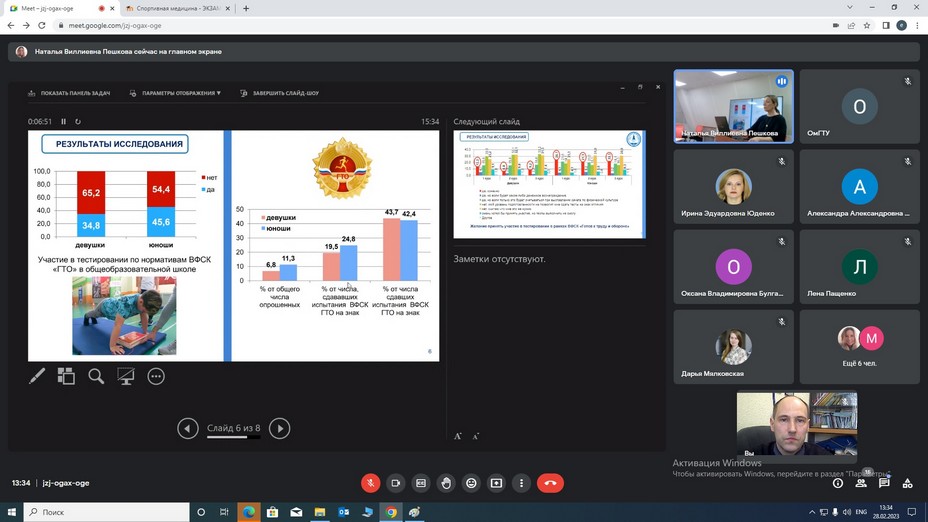Open the Windows notification center

pos(912,512)
